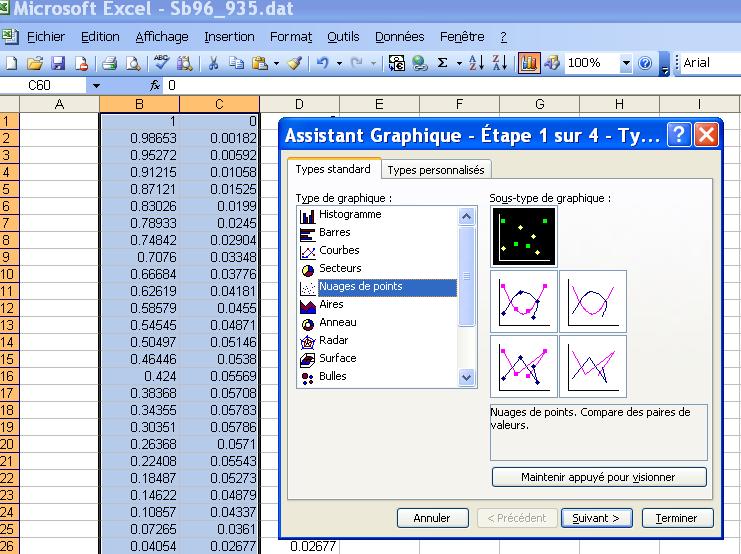Open the Données menu
Image resolution: width=741 pixels, height=554 pixels.
[x=399, y=37]
